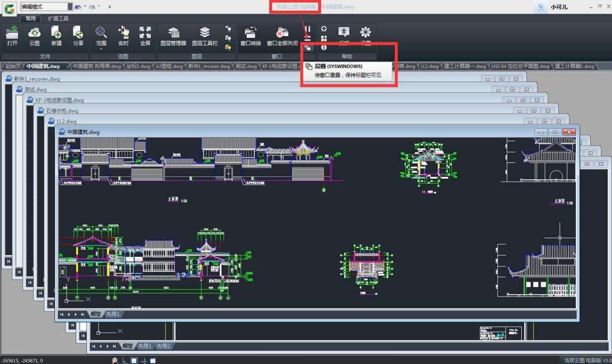The height and width of the screenshot is (364, 612).
Task: Open 布局1 layout tab in 中国建筑.dwg
Action: click(x=113, y=314)
